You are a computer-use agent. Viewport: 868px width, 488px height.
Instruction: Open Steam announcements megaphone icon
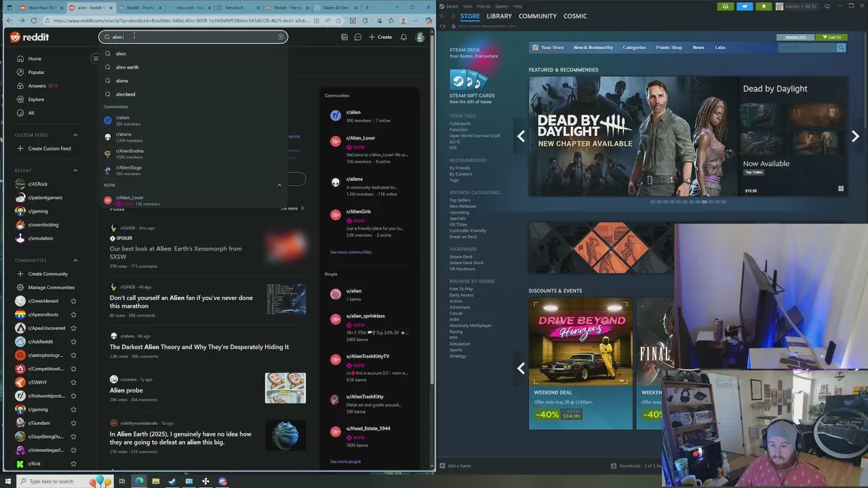[x=745, y=7]
